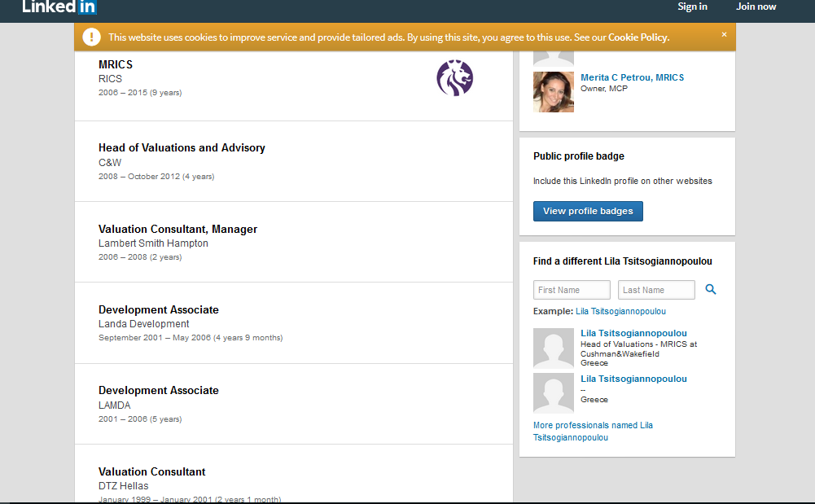Click the MRICS position title

pos(116,64)
